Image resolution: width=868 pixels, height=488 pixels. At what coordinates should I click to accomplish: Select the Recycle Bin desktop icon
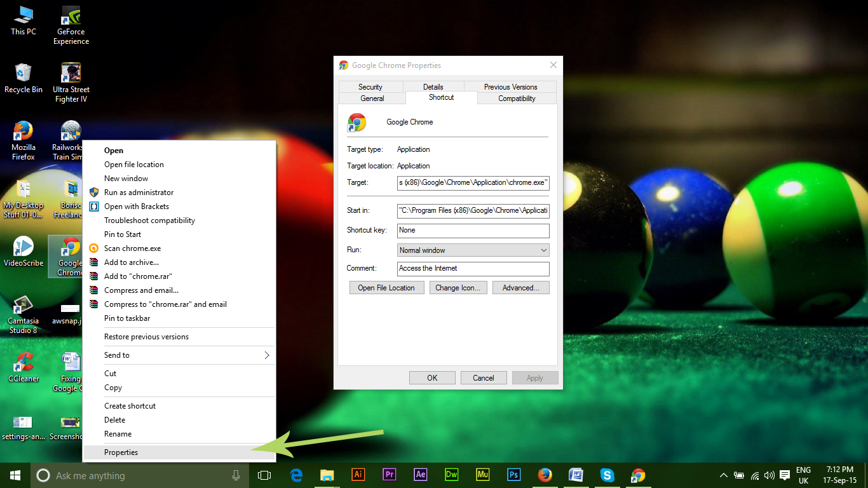pos(24,78)
